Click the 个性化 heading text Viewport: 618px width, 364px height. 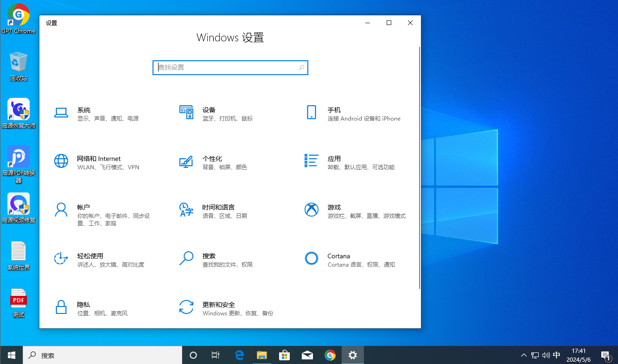[212, 159]
